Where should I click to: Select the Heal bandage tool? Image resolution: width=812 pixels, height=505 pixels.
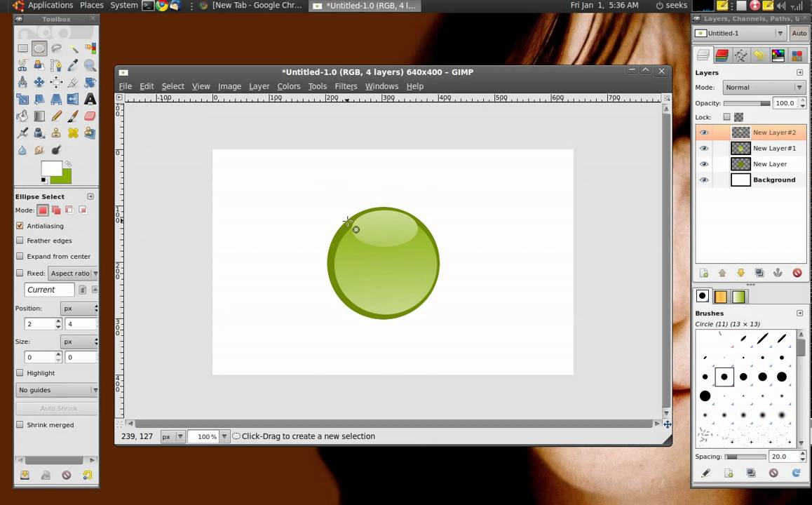pos(73,133)
